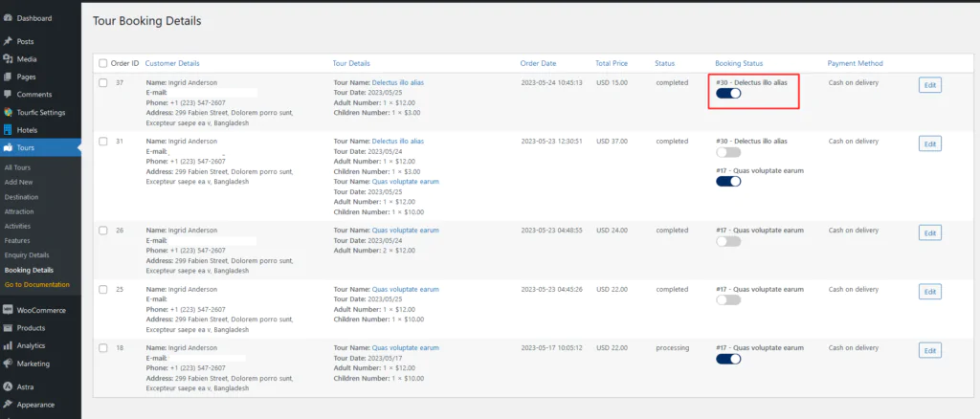Click Edit button for order 18

[x=930, y=350]
